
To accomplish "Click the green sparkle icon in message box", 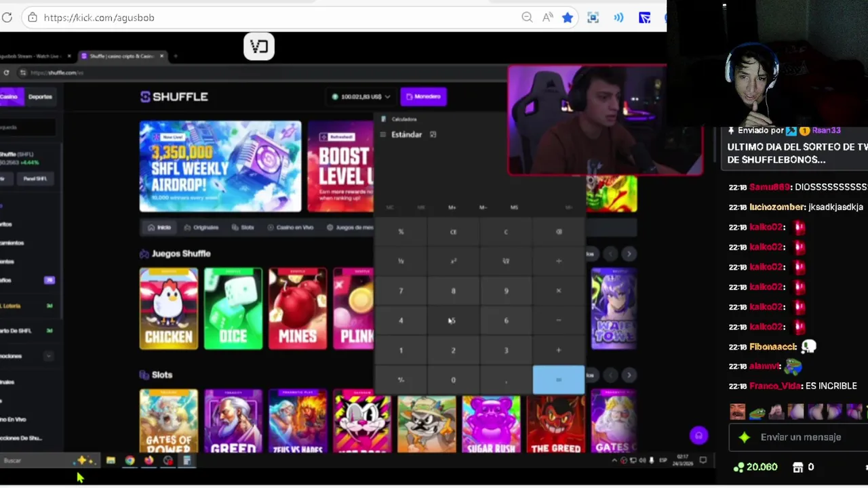I will pyautogui.click(x=745, y=437).
